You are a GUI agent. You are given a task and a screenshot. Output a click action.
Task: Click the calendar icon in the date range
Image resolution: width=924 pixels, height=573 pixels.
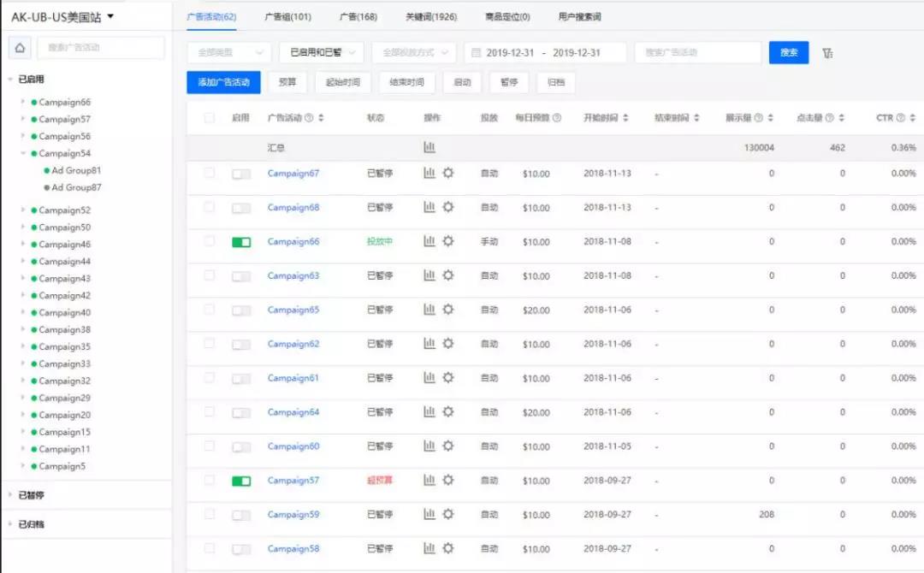[x=477, y=53]
